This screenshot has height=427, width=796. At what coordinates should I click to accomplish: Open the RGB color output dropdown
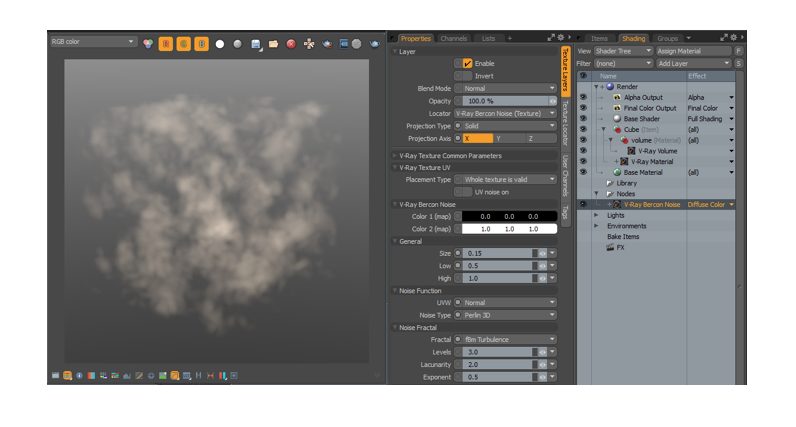(x=92, y=42)
